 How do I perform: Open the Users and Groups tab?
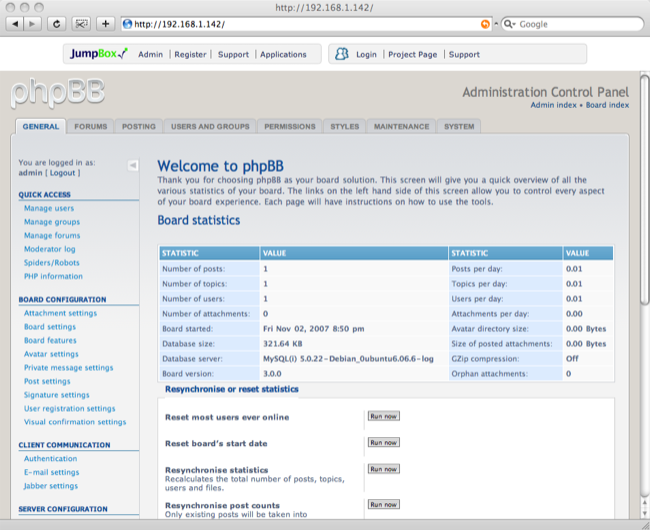pos(210,126)
